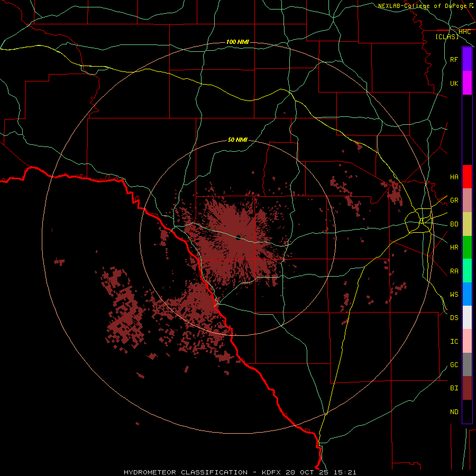Click the WS legend label

click(x=454, y=294)
